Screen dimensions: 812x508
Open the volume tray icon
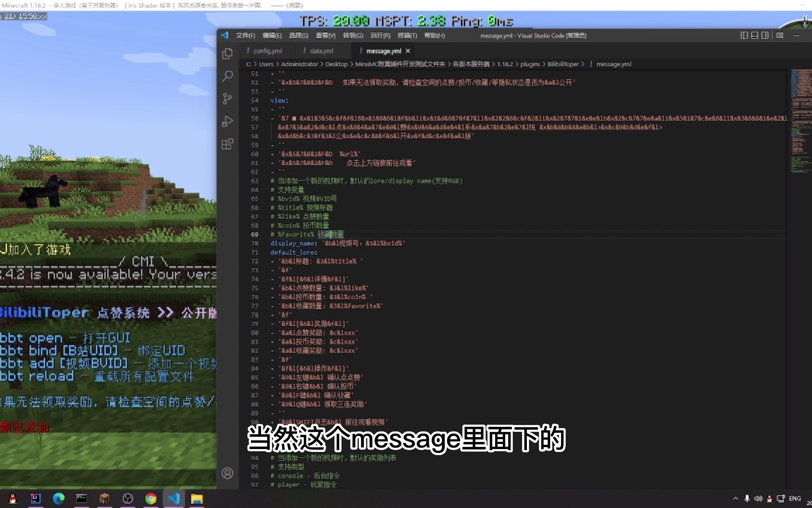pos(758,498)
